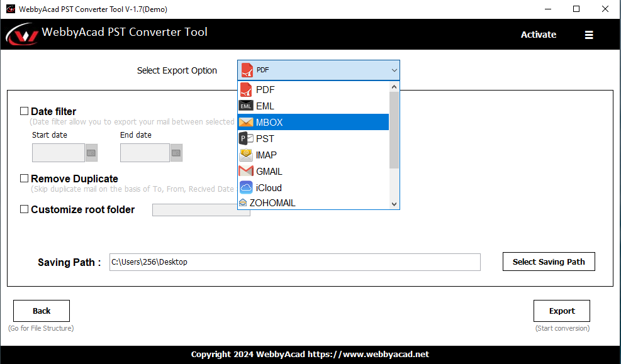
Task: Click the '(Go for File Structure)' hint text
Action: (41, 328)
